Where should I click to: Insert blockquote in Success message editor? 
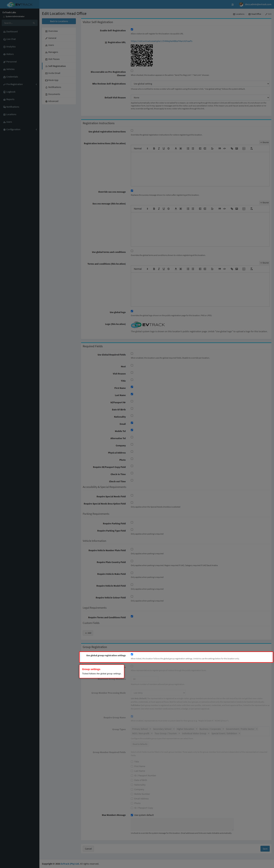pos(220,209)
